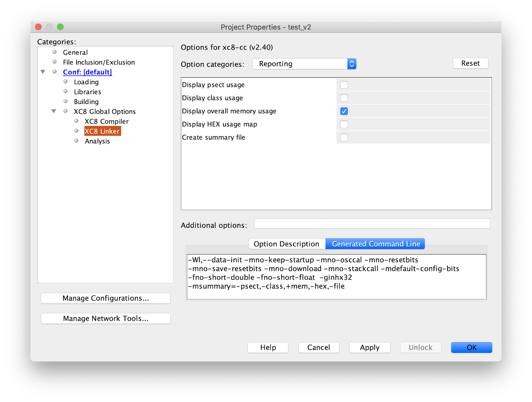Enable Display psect usage checkbox
The image size is (532, 402).
point(344,85)
